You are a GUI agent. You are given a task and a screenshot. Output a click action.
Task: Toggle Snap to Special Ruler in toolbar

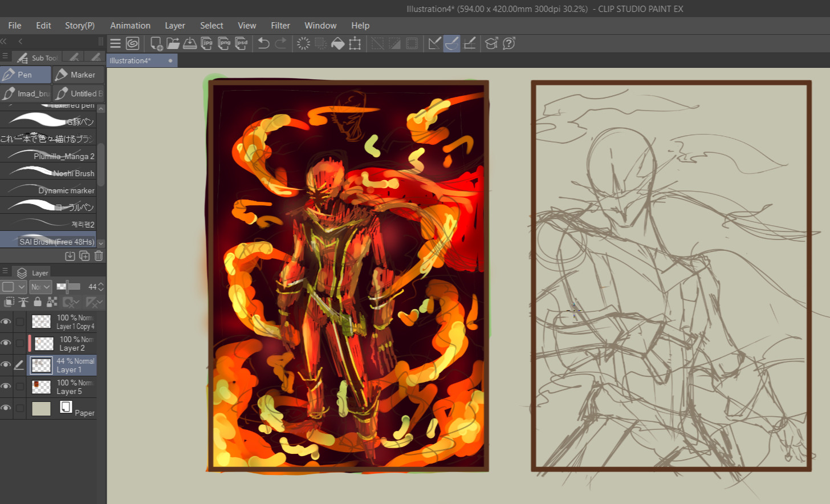[451, 43]
